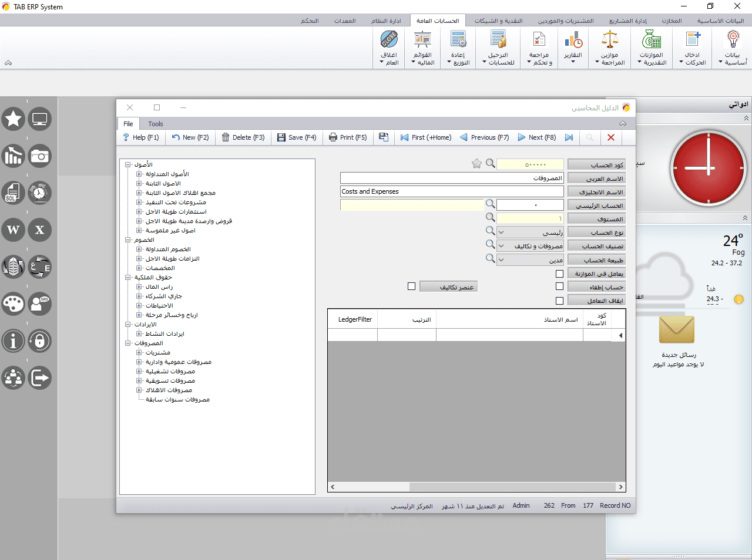Screen dimensions: 752x560
Task: Click the favorite star beside account code
Action: point(476,164)
